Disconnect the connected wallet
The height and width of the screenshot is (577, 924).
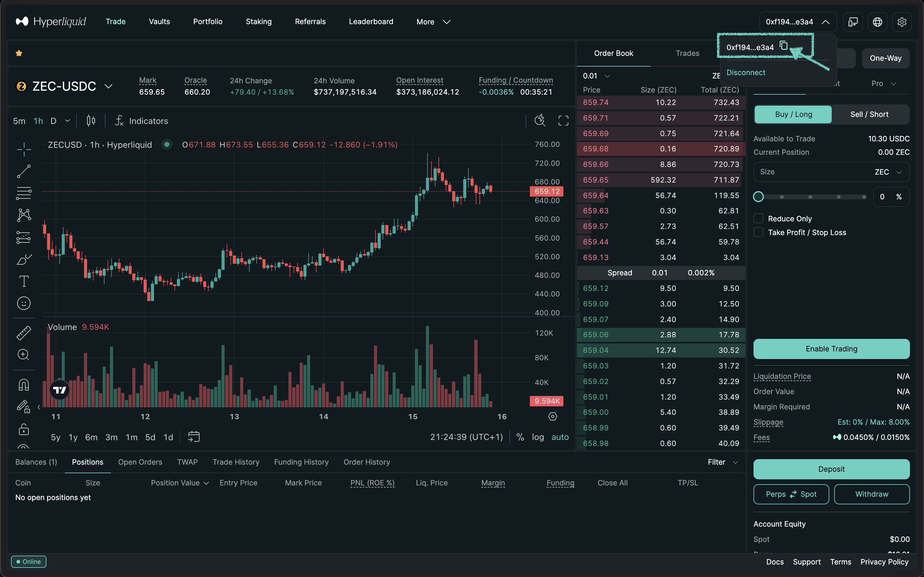(746, 72)
